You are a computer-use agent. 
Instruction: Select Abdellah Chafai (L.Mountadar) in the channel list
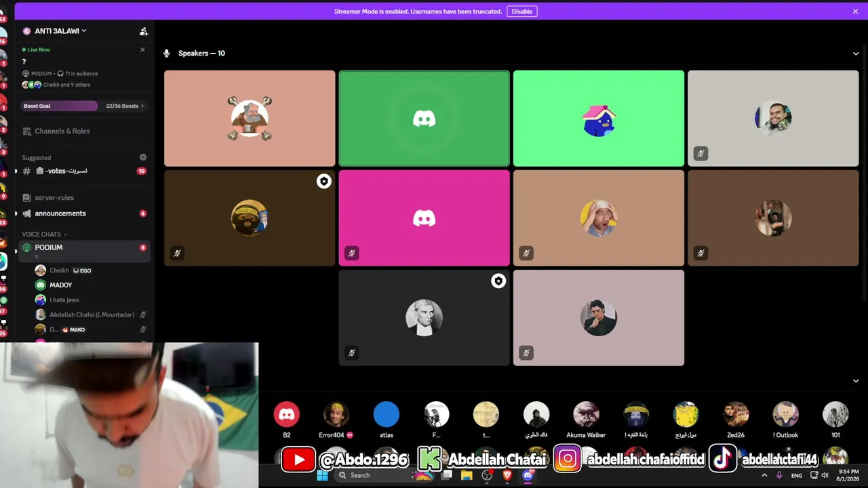[x=92, y=314]
